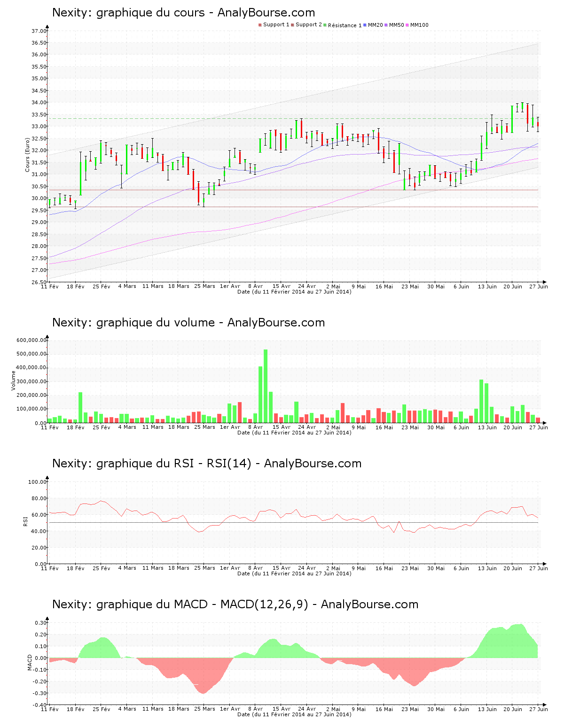Viewport: 564px width, 728px height.
Task: Click the 'MACD' vertical axis label
Action: 30,662
